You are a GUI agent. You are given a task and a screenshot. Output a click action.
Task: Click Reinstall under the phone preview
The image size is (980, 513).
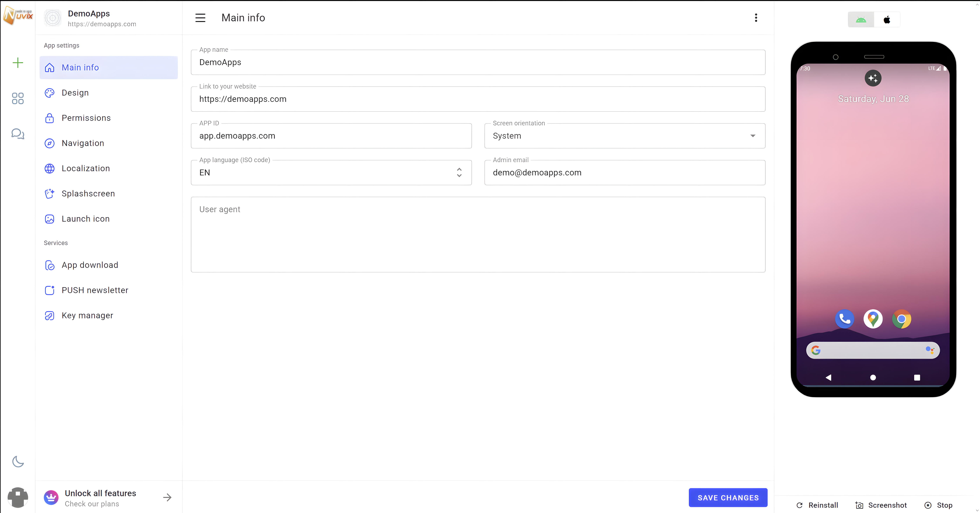point(817,505)
